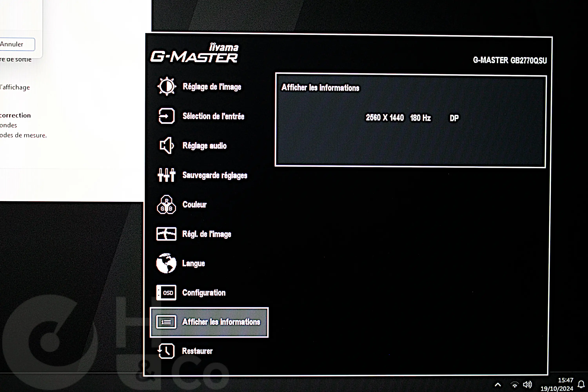The height and width of the screenshot is (392, 588).
Task: Click the 'l'affichage' text in background window
Action: [15, 87]
